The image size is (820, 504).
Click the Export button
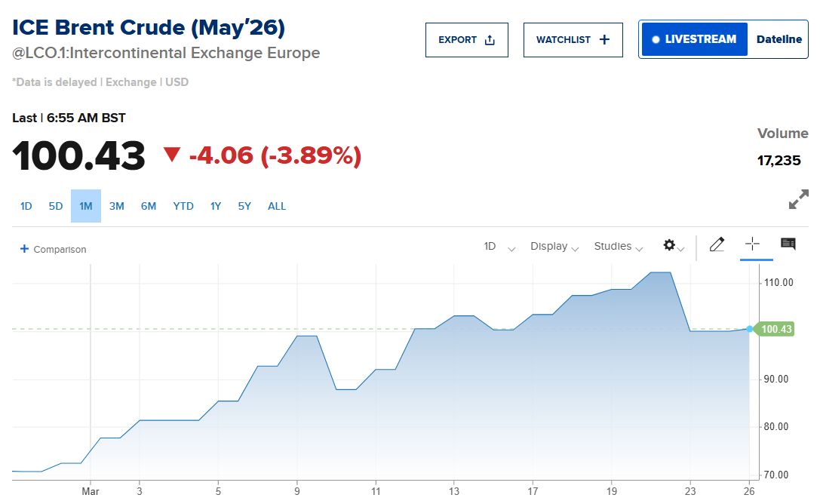[x=467, y=40]
